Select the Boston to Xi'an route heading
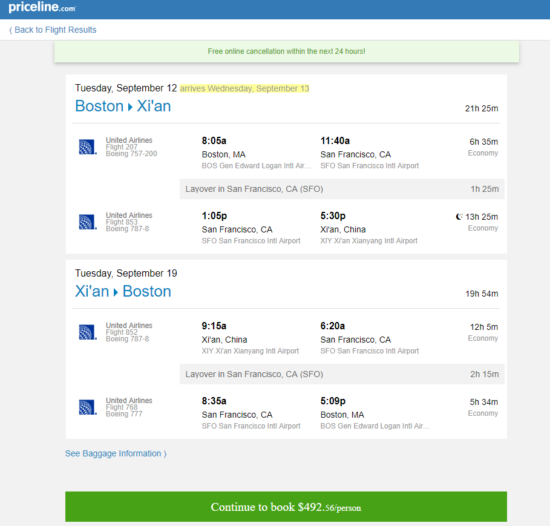The width and height of the screenshot is (550, 526). click(123, 106)
